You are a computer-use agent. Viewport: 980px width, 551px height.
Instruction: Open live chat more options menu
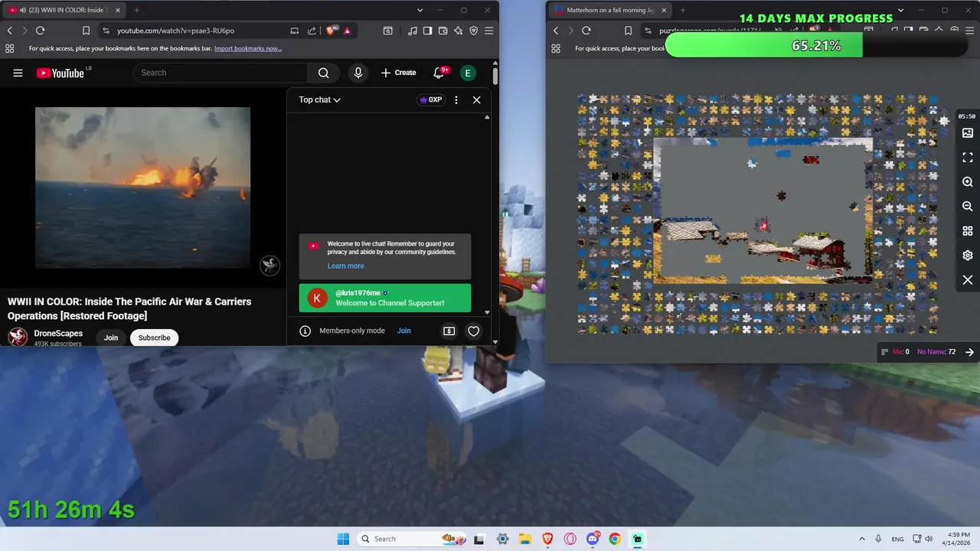456,99
